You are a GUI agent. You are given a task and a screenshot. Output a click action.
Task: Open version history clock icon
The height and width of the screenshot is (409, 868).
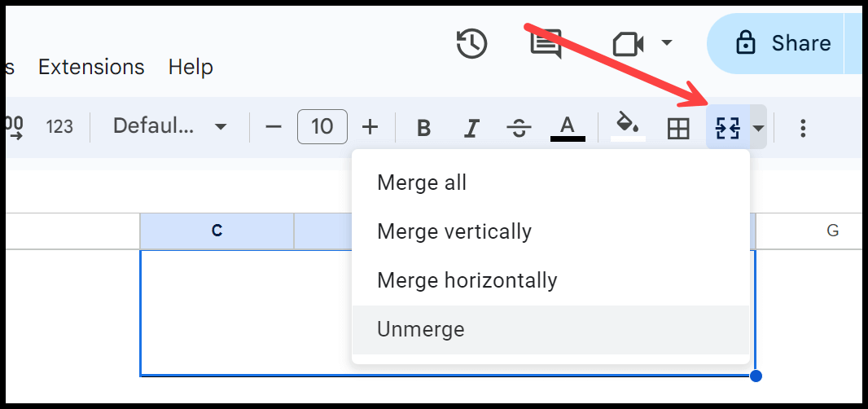471,43
